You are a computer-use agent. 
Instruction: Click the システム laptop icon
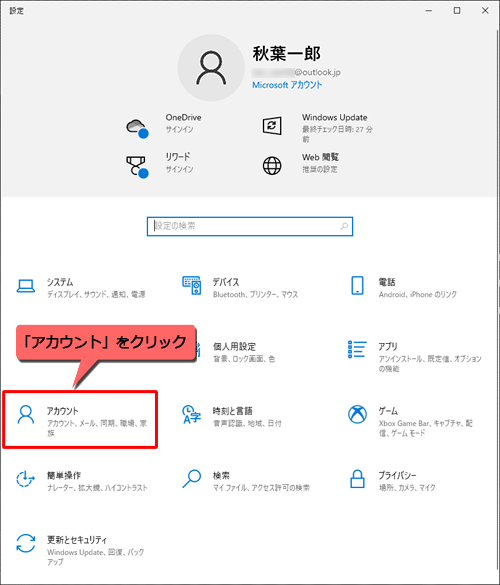[26, 286]
